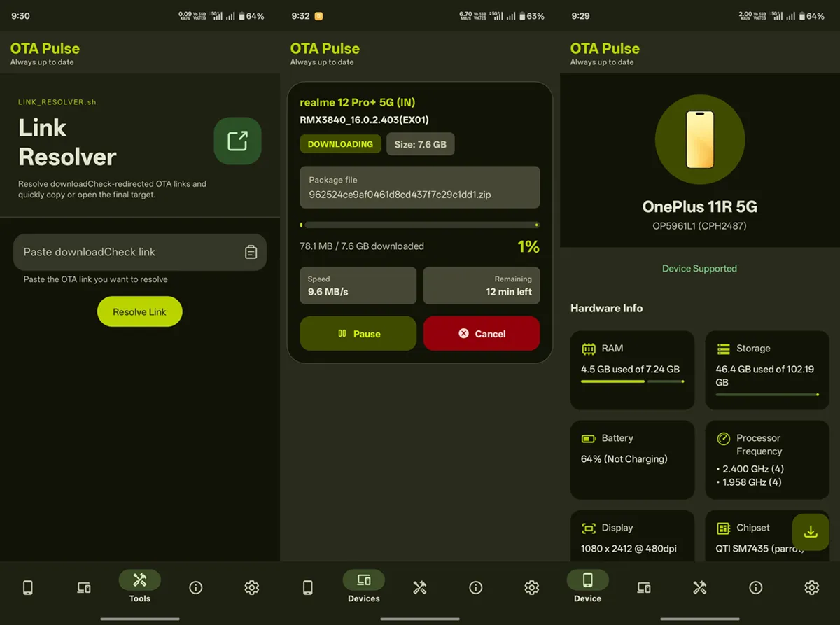
Task: Select Device tab in right screen's bottom bar
Action: [x=587, y=587]
